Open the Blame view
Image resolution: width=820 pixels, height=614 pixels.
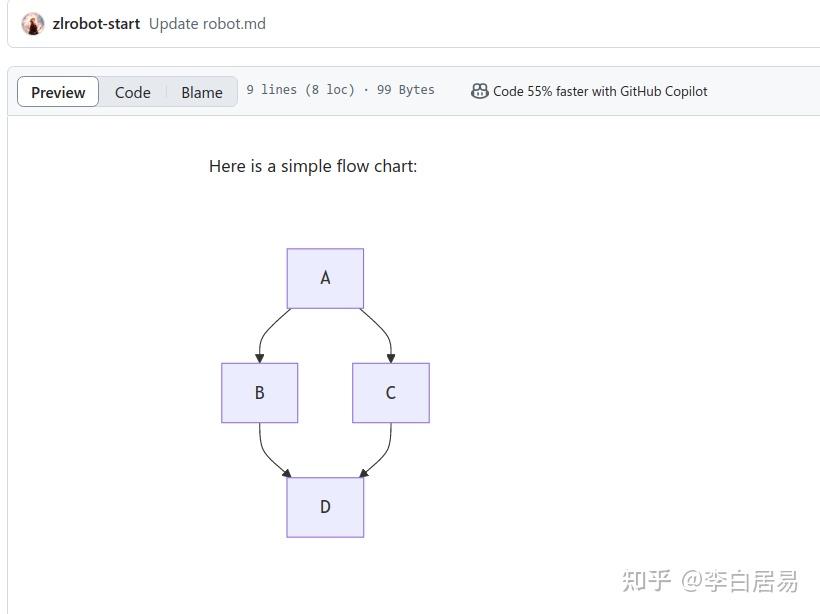coord(201,92)
